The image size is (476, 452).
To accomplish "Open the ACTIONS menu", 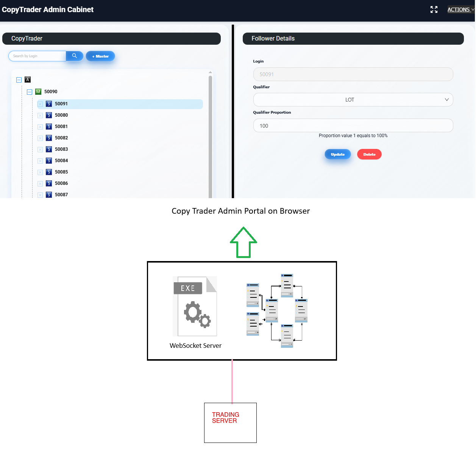I will (x=460, y=9).
